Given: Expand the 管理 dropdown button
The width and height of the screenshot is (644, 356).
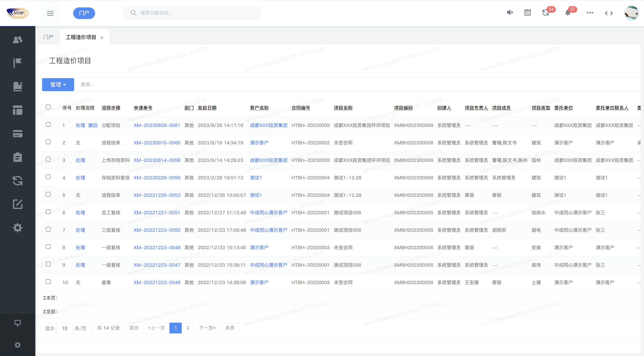Looking at the screenshot, I should coord(58,85).
